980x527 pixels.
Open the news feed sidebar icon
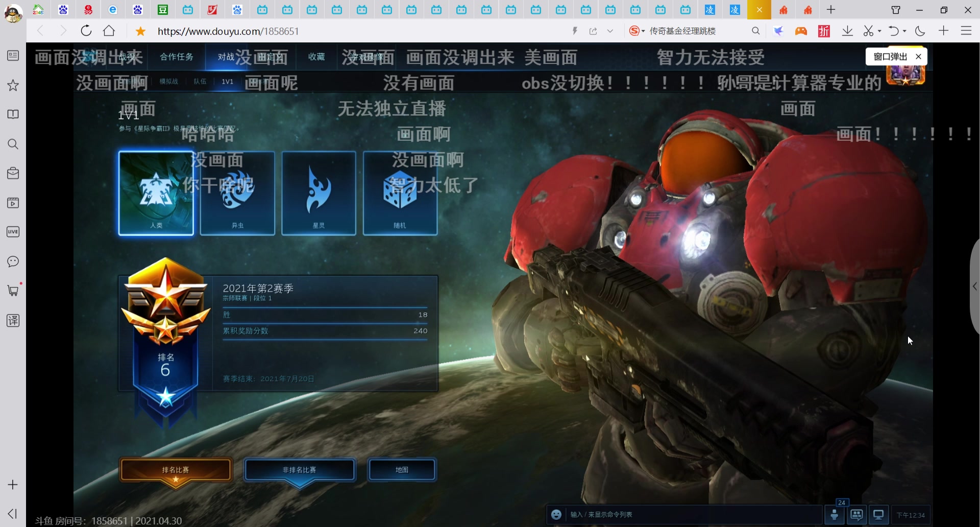[x=13, y=56]
